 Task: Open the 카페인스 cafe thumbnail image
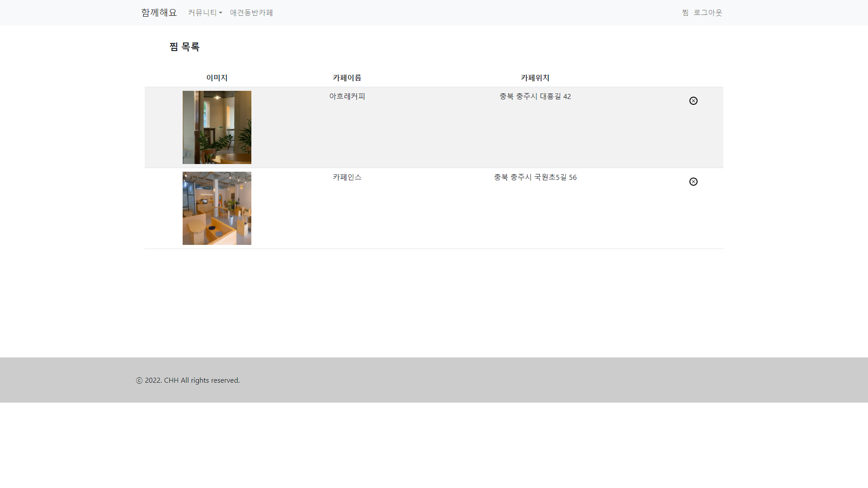pos(217,208)
